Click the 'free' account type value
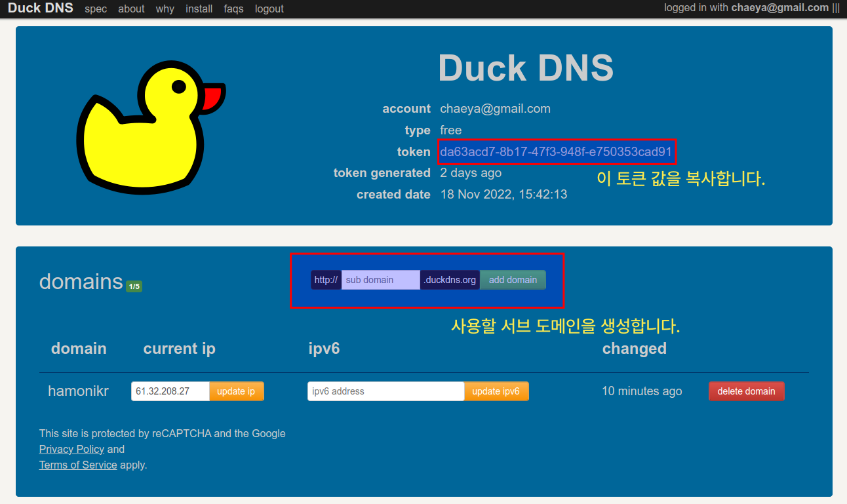 click(450, 130)
